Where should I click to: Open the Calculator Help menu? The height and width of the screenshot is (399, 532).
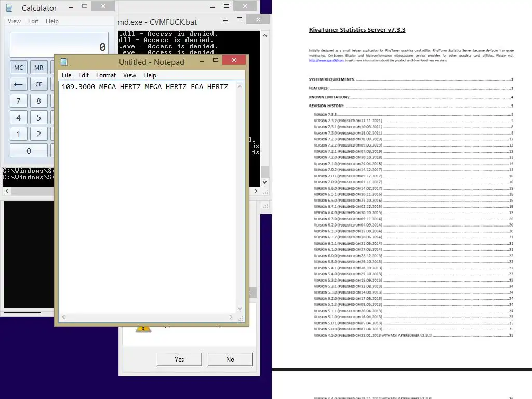[x=52, y=21]
